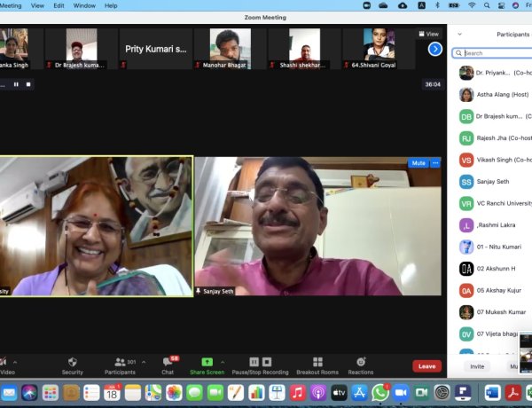Open Podcasts app in Dock
This screenshot has height=408, width=532.
[318, 393]
